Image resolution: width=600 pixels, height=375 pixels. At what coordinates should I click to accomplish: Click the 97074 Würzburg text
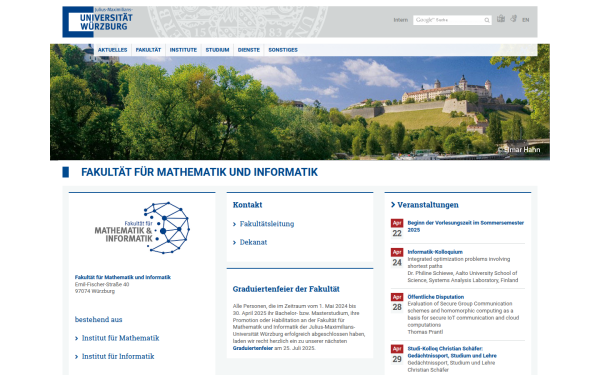95,291
